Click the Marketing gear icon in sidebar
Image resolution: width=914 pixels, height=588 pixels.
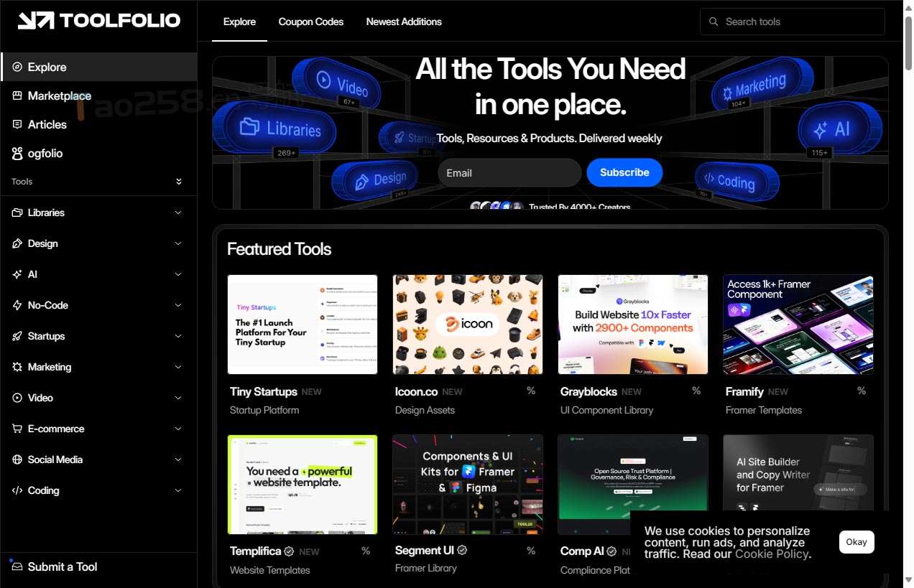pos(17,367)
